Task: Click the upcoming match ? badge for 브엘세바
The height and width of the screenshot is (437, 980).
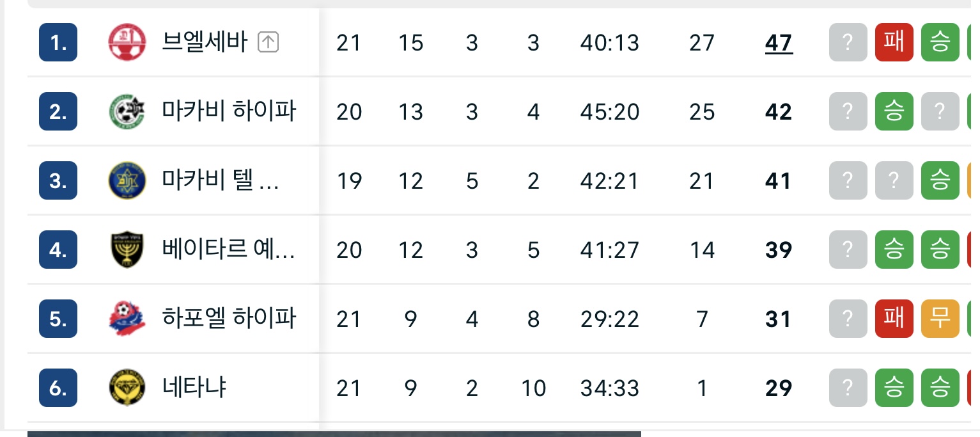Action: 848,43
